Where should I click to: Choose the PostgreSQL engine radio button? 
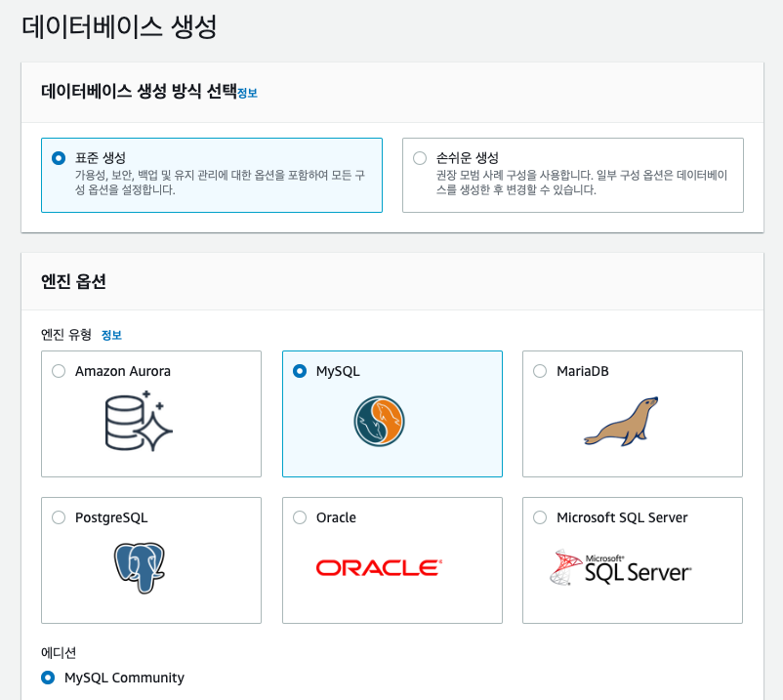[x=59, y=517]
